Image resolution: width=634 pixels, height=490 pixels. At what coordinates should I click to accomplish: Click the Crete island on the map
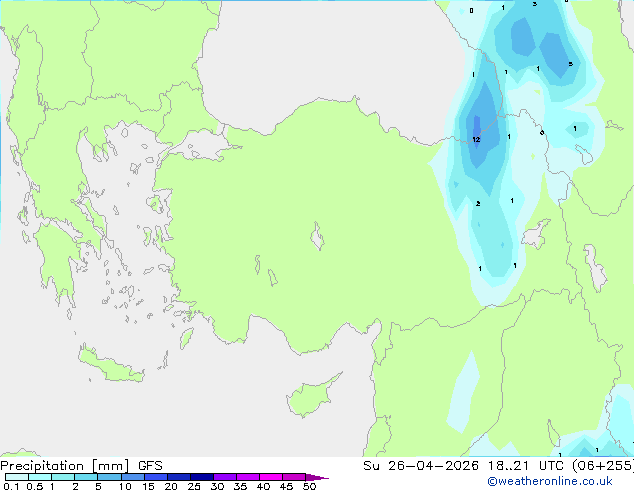(110, 365)
